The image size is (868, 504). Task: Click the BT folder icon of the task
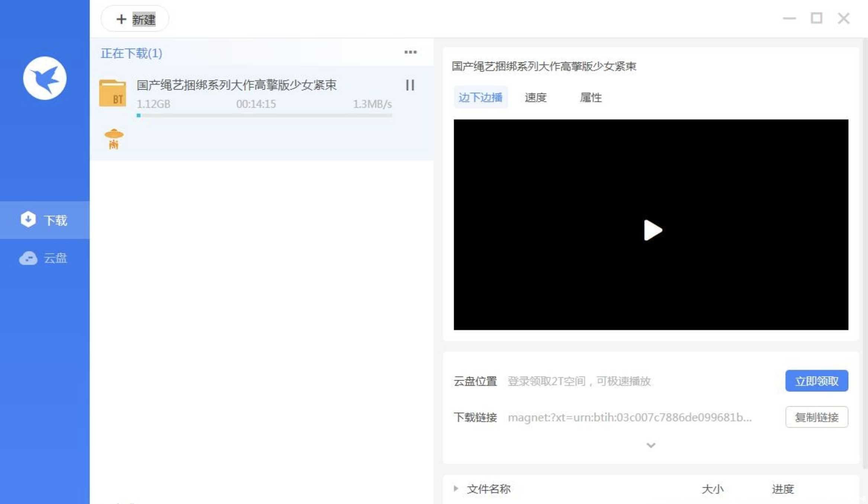coord(113,93)
